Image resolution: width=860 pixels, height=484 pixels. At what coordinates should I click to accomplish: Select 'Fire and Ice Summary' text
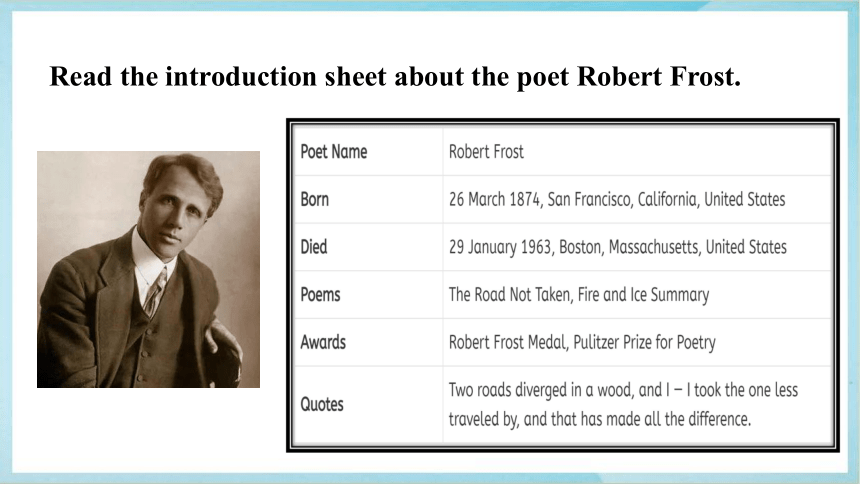[x=643, y=295]
